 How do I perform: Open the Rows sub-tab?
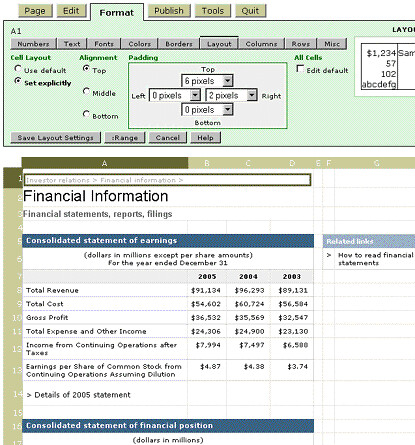coord(301,44)
